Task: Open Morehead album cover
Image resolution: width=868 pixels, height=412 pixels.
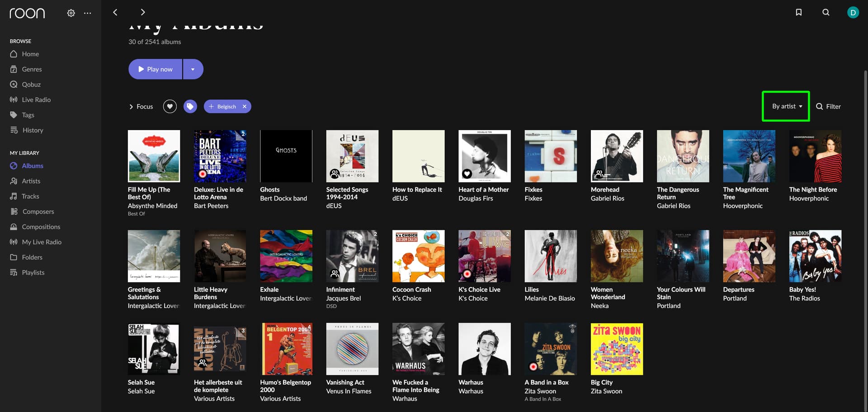Action: pyautogui.click(x=617, y=156)
